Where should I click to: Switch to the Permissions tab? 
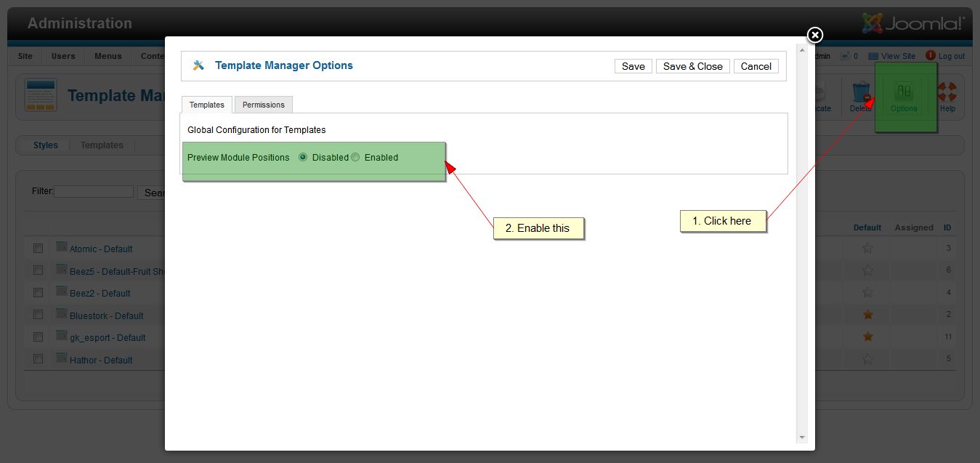tap(263, 105)
